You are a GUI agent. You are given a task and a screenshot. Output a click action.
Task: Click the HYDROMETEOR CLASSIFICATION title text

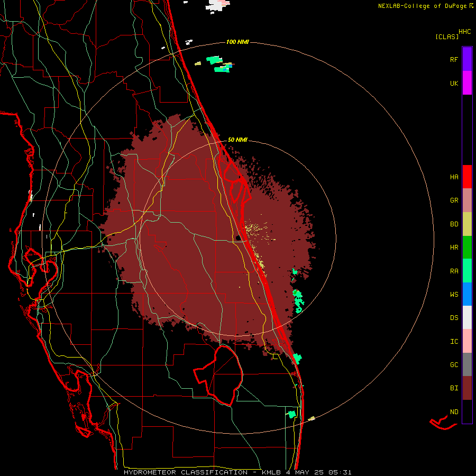(x=186, y=472)
